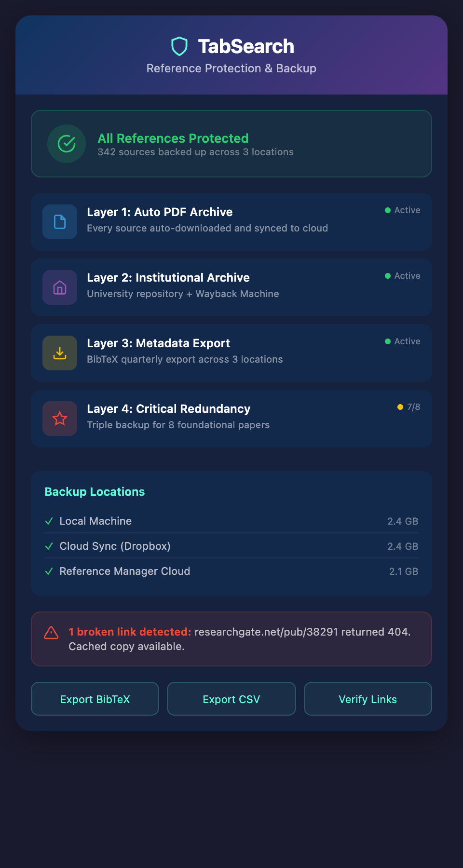Click Active status on Layer 1

pyautogui.click(x=403, y=210)
